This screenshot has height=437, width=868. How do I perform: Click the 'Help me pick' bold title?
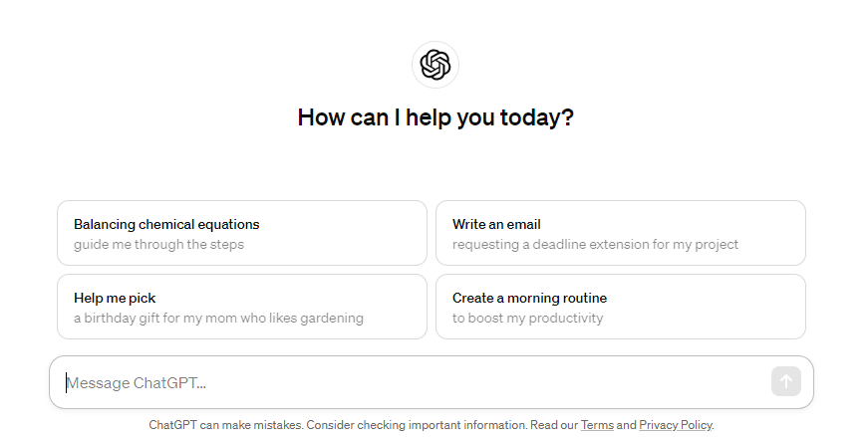(115, 299)
